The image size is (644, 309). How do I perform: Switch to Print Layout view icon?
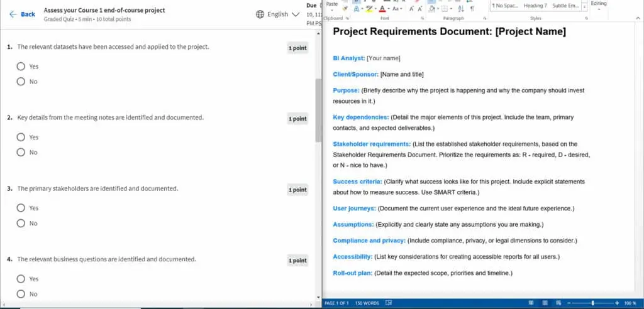click(x=545, y=303)
